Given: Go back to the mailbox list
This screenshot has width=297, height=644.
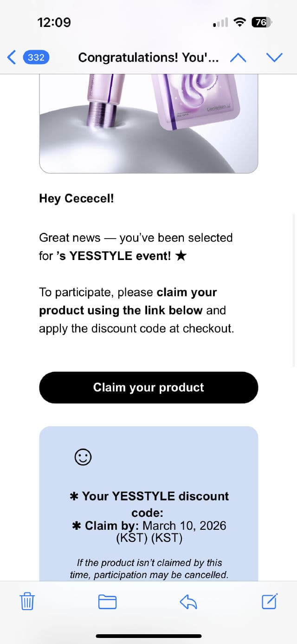Looking at the screenshot, I should (12, 57).
